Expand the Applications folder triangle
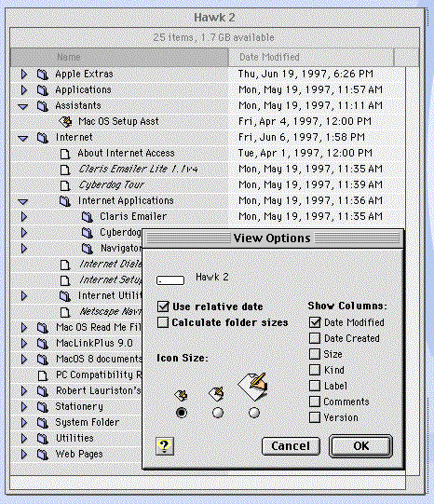The height and width of the screenshot is (504, 434). coord(24,90)
